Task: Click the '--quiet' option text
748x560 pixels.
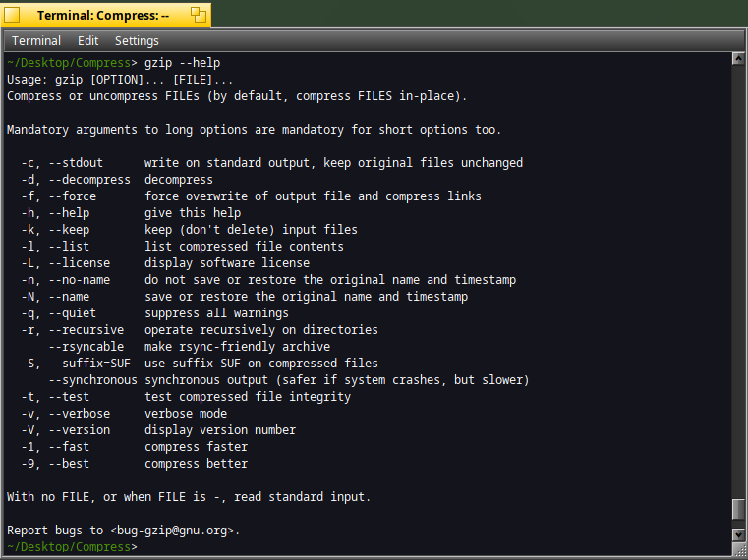Action: pyautogui.click(x=73, y=313)
